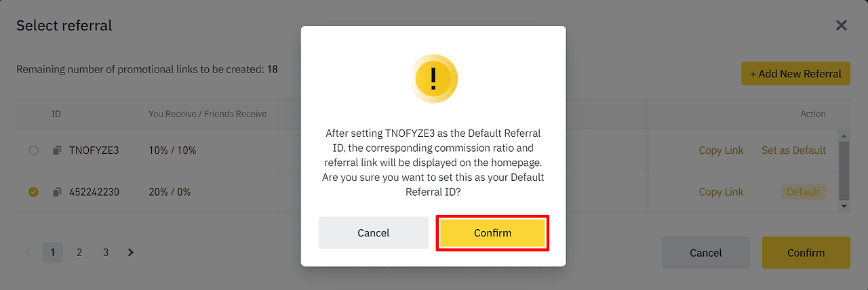
Task: Copy Link for 452242230 referral
Action: [721, 192]
